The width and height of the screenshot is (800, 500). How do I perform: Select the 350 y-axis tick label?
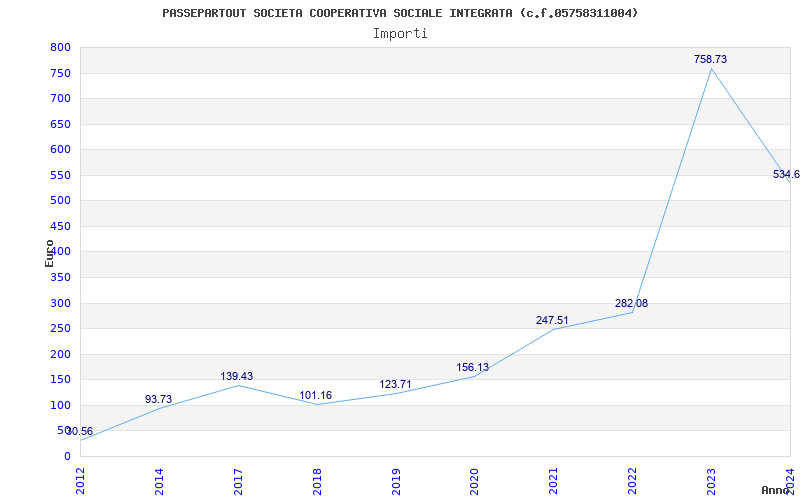coord(60,278)
